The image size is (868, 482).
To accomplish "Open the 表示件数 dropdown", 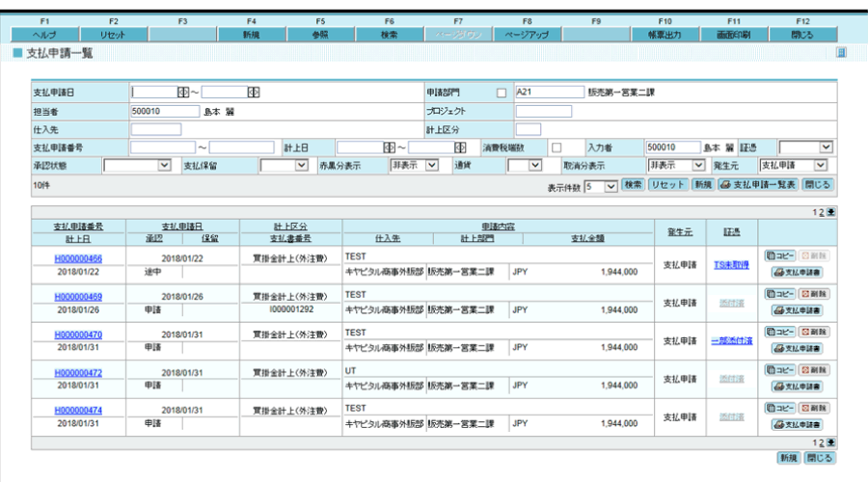I will [601, 186].
